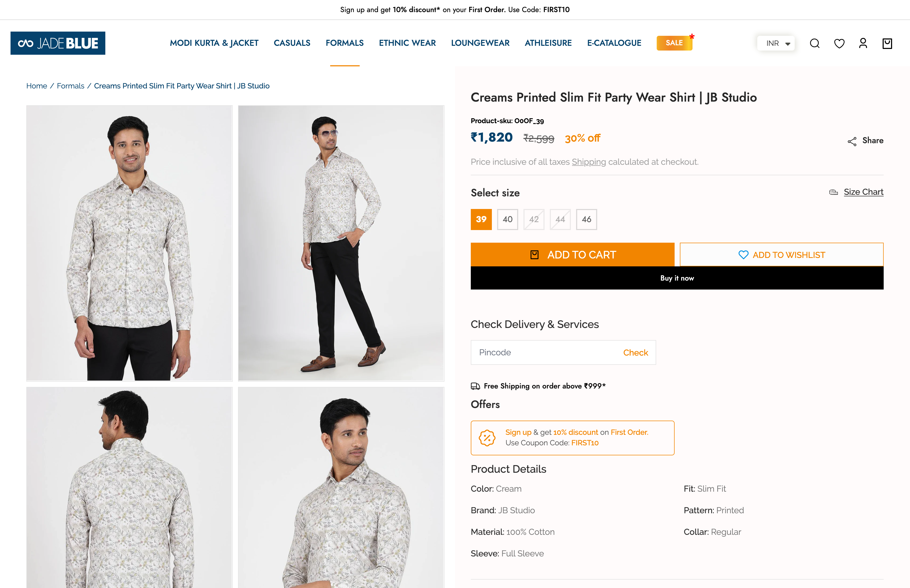The height and width of the screenshot is (588, 910).
Task: Click the sold-out size 44 option
Action: [x=560, y=220]
